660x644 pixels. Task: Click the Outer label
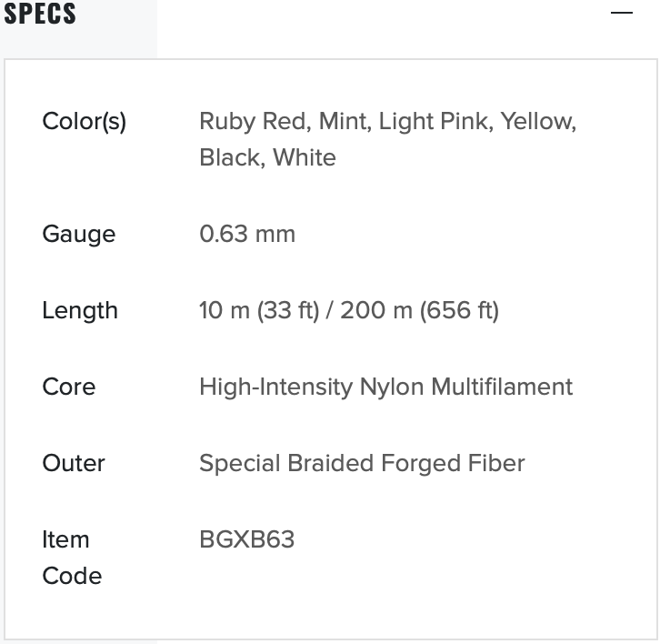pyautogui.click(x=73, y=463)
